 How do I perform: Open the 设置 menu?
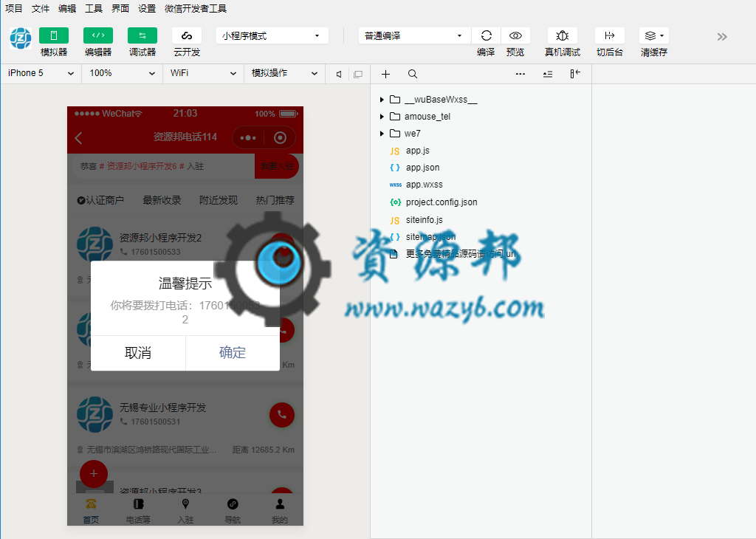[x=147, y=8]
